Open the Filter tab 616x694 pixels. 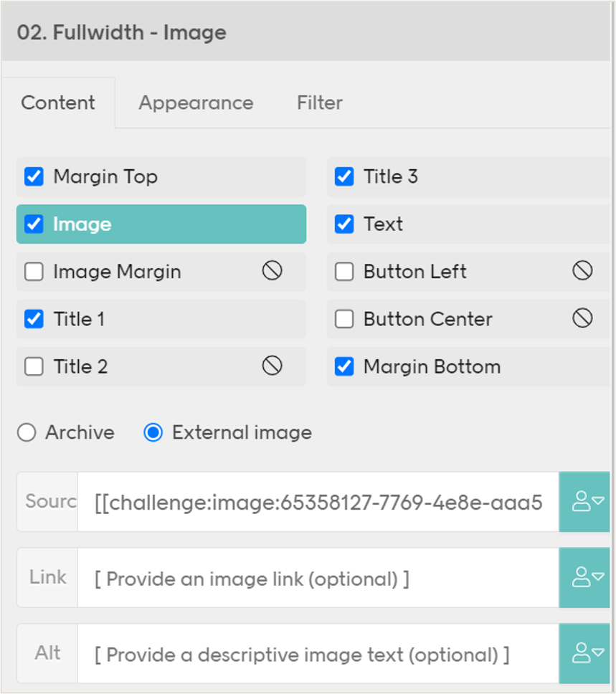(x=319, y=103)
